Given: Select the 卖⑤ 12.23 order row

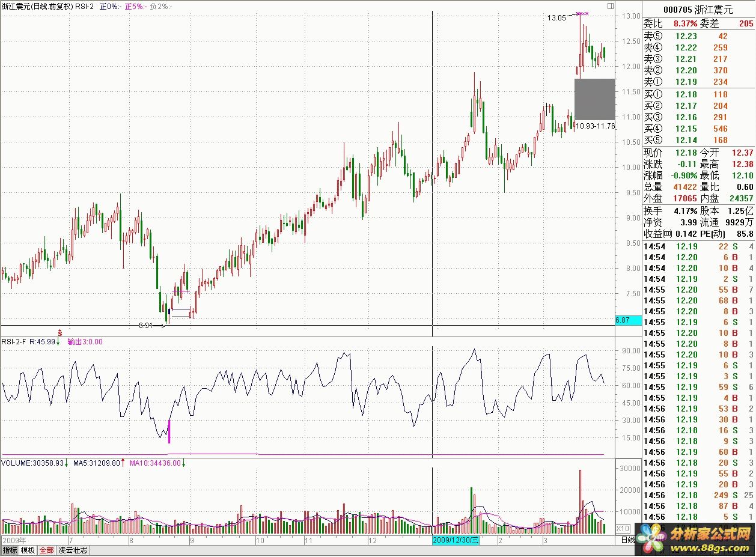Looking at the screenshot, I should click(x=698, y=36).
